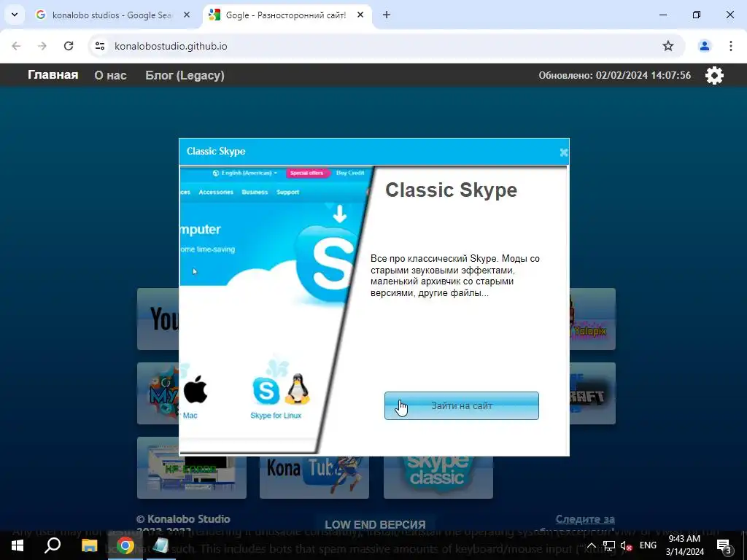This screenshot has height=560, width=747.
Task: Follow the "Следите за" link
Action: coord(585,519)
